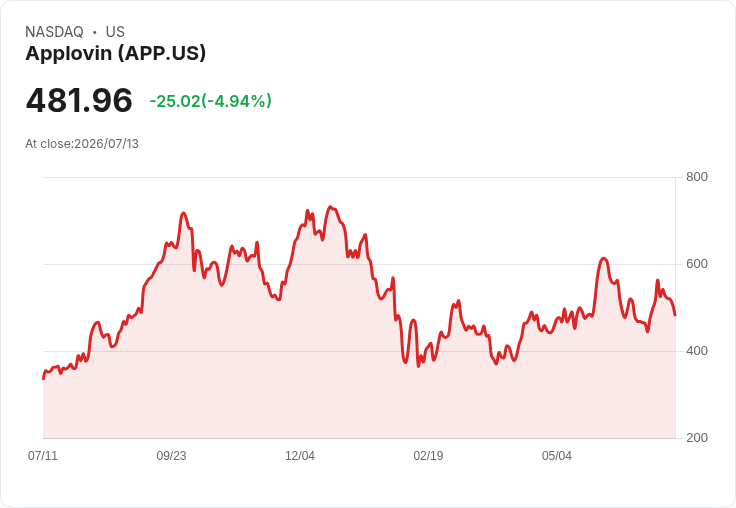Click the first data point of the price line

pos(44,378)
